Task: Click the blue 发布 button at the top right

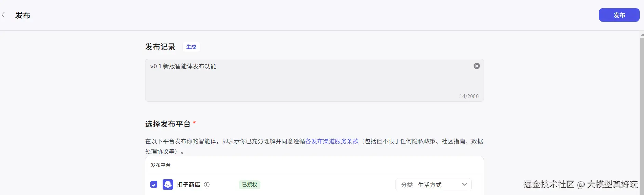Action: click(x=619, y=15)
